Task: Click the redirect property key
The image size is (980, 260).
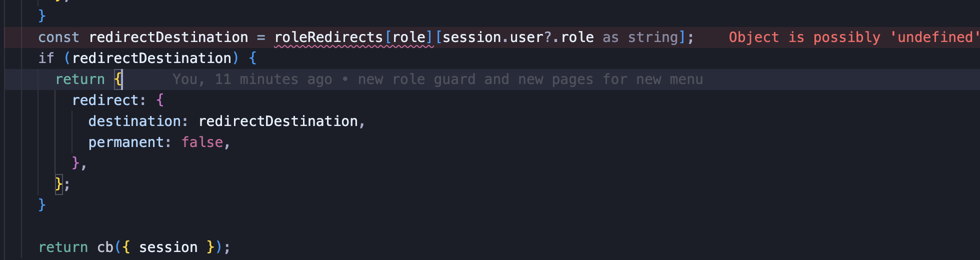Action: 105,100
